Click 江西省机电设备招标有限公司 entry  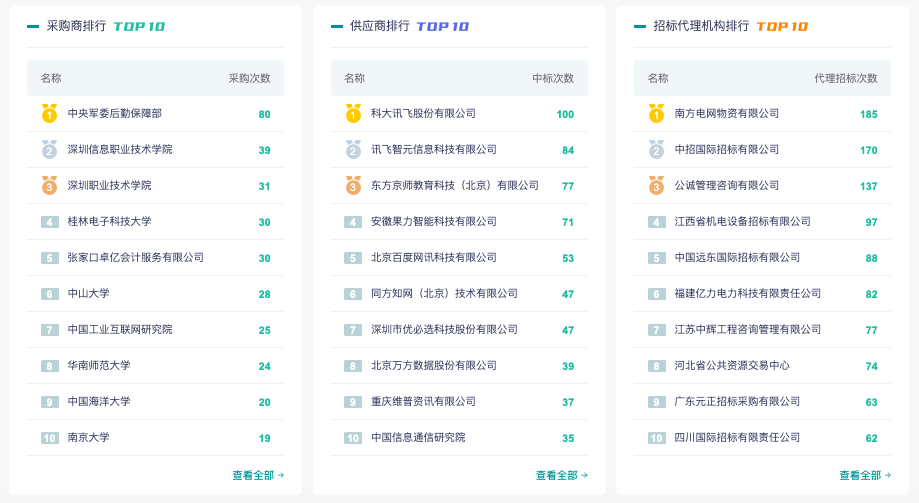pos(743,221)
